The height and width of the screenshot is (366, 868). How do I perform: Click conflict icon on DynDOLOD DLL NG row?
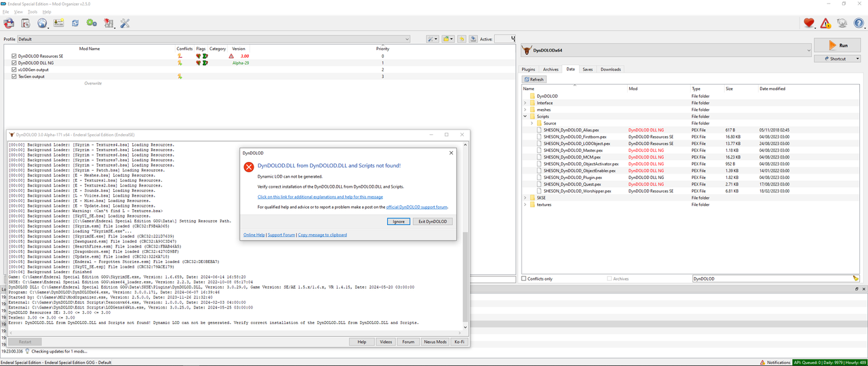(180, 62)
